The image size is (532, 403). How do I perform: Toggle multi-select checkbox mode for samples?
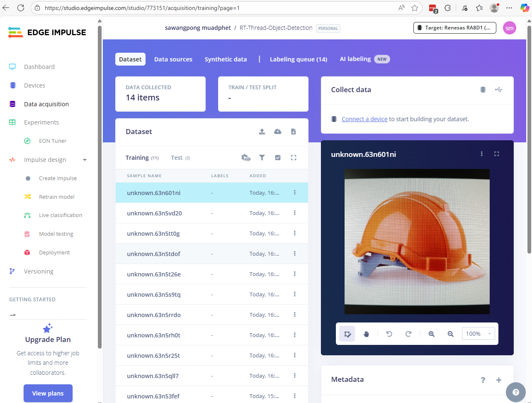[278, 158]
